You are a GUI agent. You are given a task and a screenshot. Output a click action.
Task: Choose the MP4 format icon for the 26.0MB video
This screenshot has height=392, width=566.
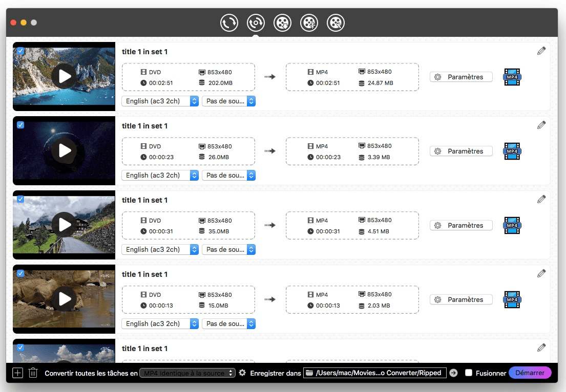(x=512, y=151)
